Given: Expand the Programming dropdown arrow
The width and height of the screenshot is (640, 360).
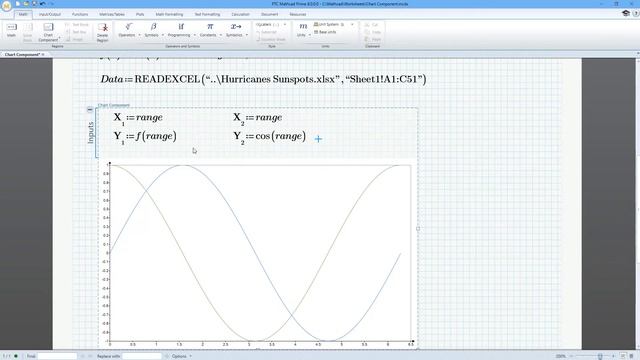Looking at the screenshot, I should (x=194, y=35).
